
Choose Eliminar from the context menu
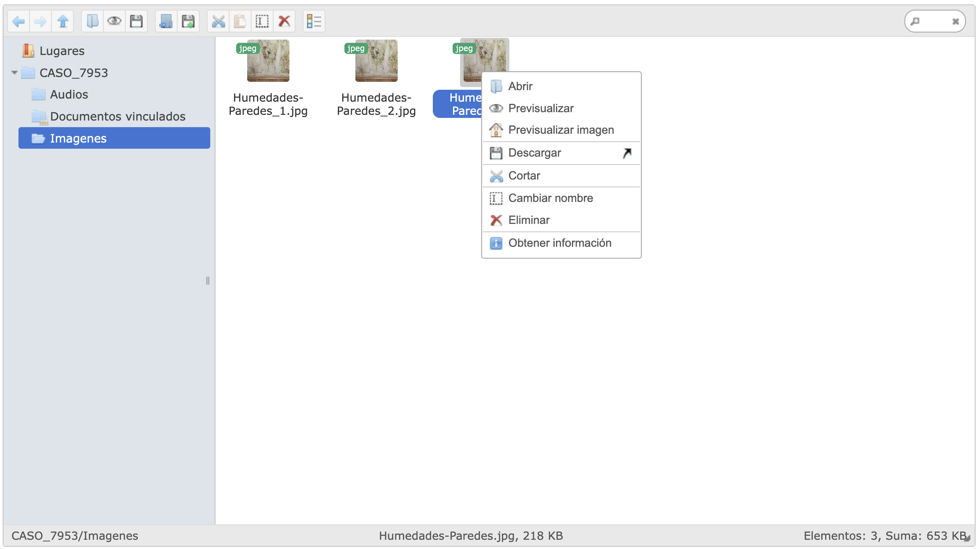pos(561,220)
